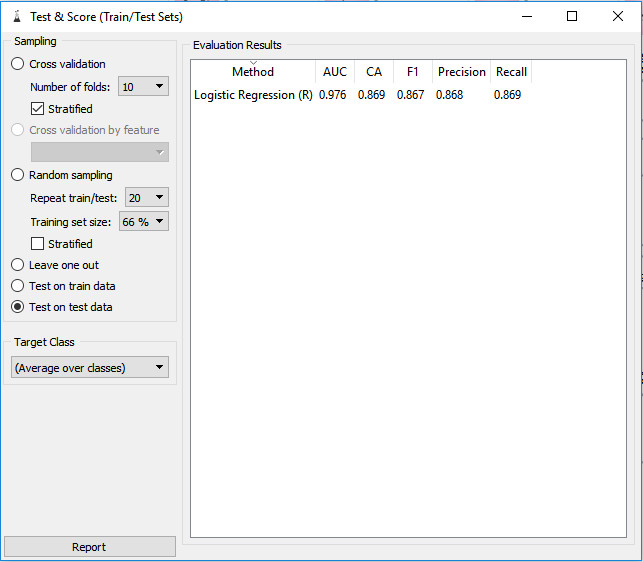Sort results by Recall column
The width and height of the screenshot is (643, 562).
pyautogui.click(x=511, y=72)
